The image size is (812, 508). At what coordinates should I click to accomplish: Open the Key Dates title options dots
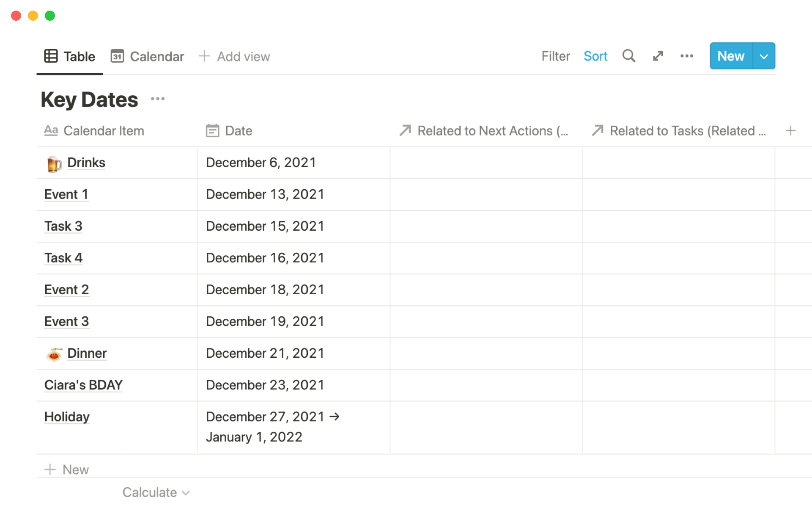(x=157, y=99)
